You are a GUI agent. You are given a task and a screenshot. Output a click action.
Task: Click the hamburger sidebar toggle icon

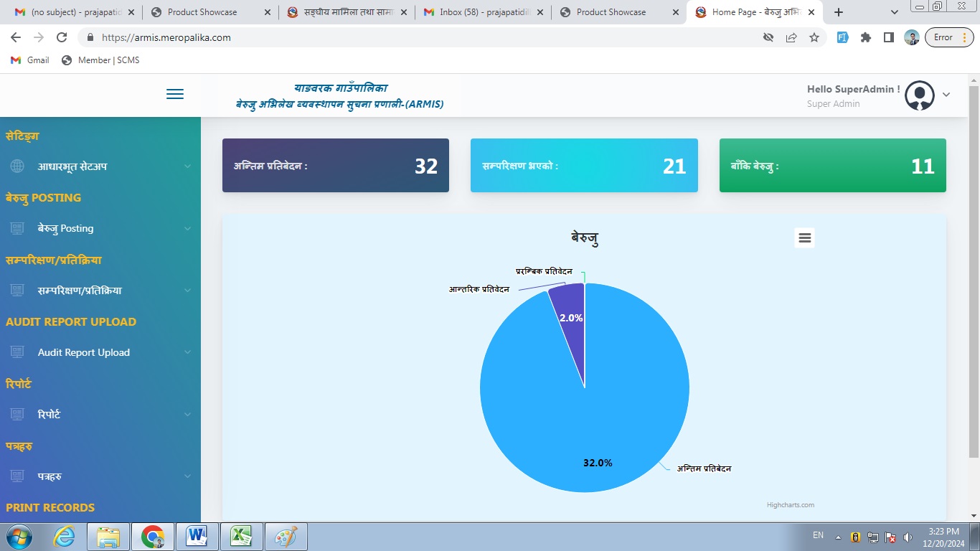click(175, 95)
